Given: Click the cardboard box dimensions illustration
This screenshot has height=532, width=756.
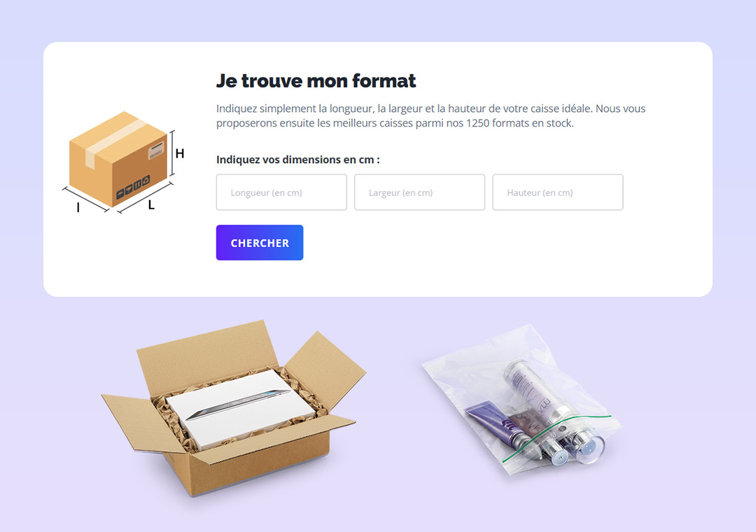Looking at the screenshot, I should click(125, 162).
